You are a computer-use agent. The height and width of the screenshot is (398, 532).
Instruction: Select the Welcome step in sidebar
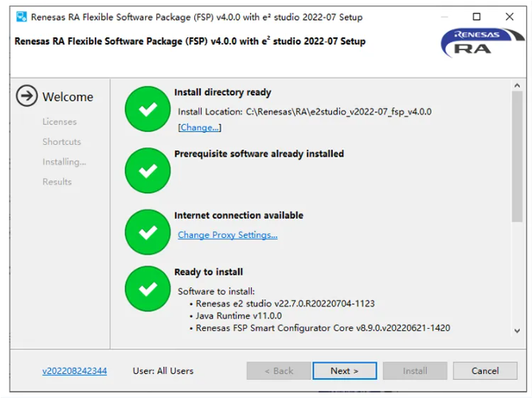point(68,97)
